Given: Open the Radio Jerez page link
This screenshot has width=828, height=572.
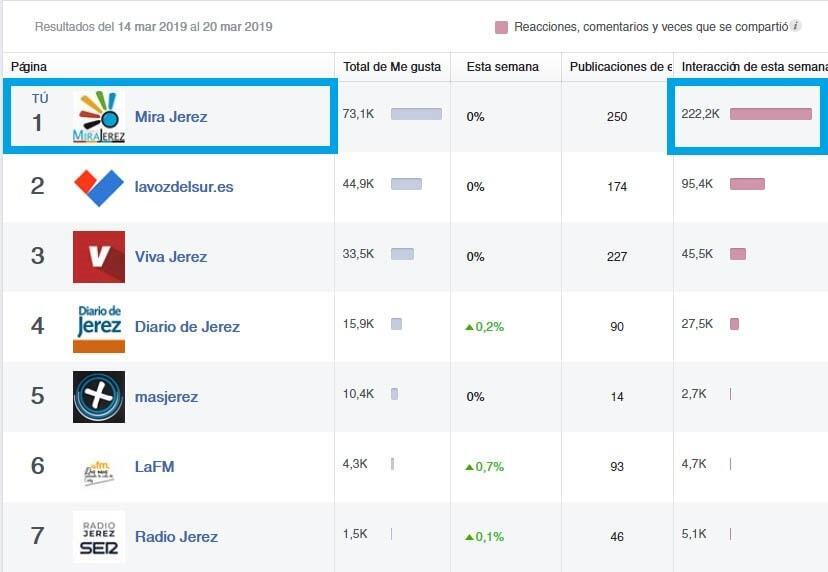Looking at the screenshot, I should [x=176, y=537].
